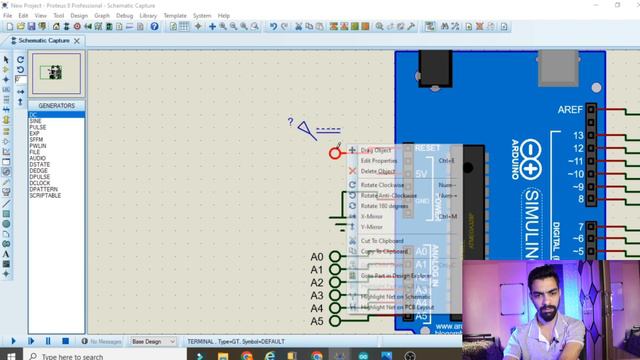Flip vertically with the Y-mirror arrow
The width and height of the screenshot is (640, 360).
[x=20, y=102]
